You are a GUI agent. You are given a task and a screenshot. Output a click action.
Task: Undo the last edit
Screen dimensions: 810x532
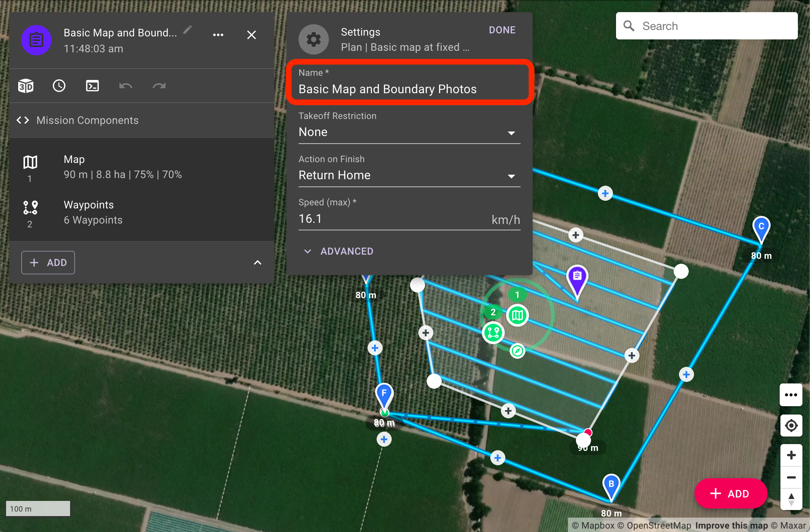tap(126, 86)
